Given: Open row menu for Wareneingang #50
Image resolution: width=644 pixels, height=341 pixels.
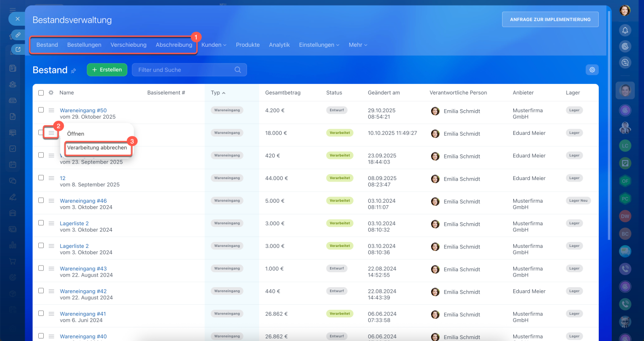Looking at the screenshot, I should (x=51, y=110).
